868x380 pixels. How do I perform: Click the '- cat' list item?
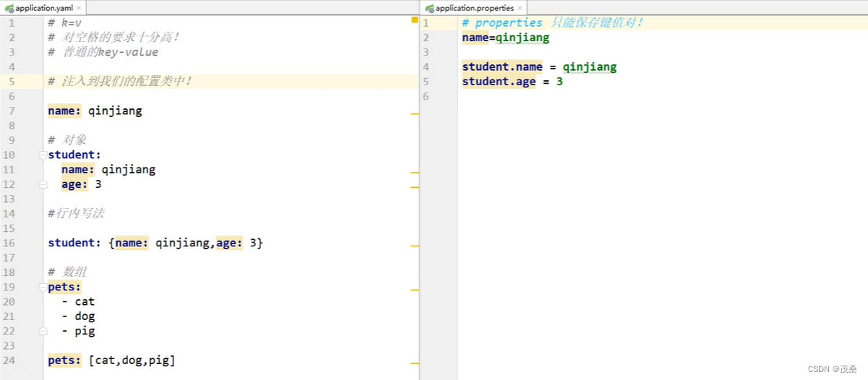(78, 302)
